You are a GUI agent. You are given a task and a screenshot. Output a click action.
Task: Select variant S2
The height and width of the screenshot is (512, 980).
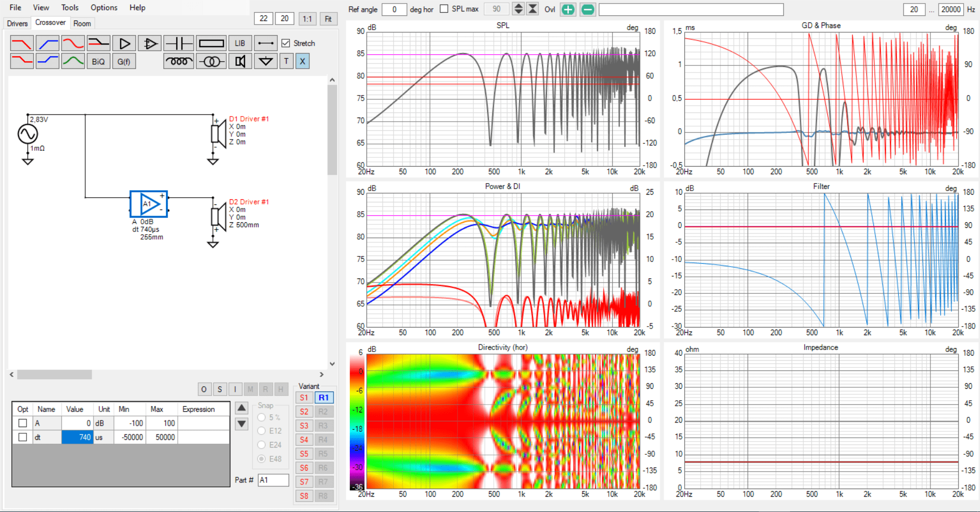click(x=304, y=411)
